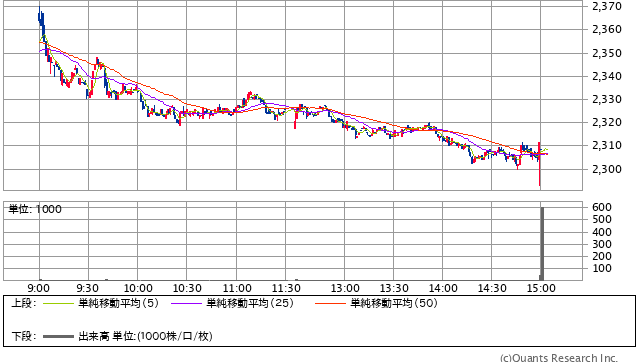Click the 2,350 price axis label
Image resolution: width=638 pixels, height=362 pixels.
point(607,53)
